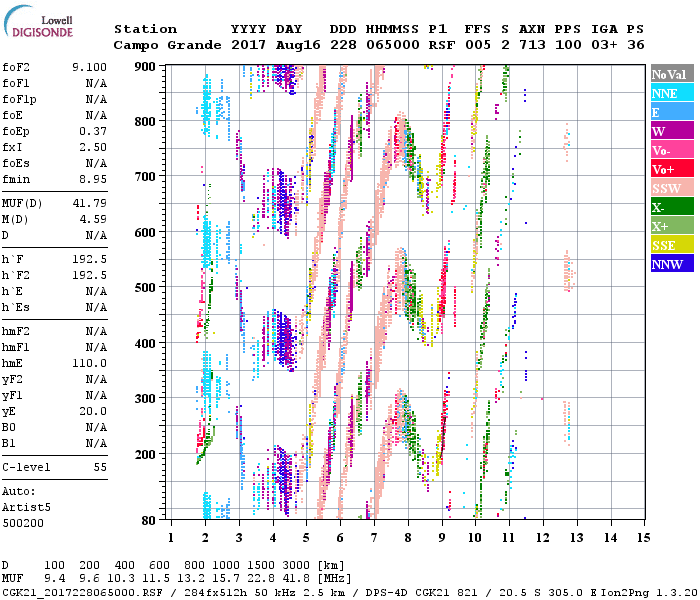Choose the Vo+ red legend swatch
Image resolution: width=700 pixels, height=600 pixels.
[669, 169]
